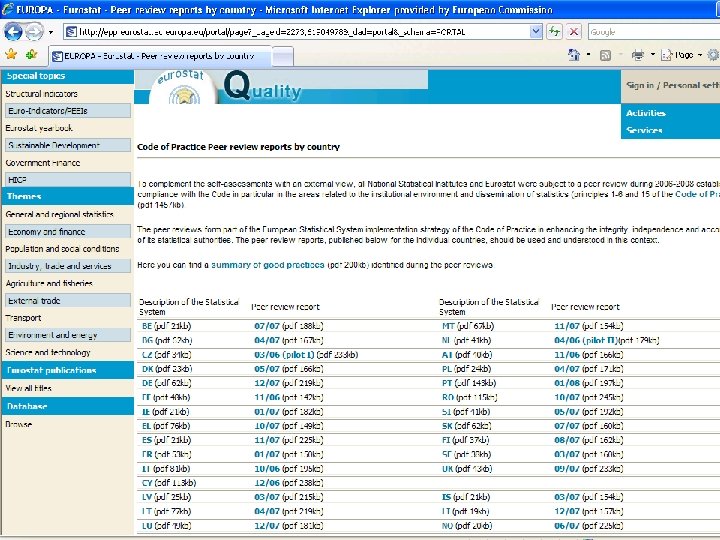This screenshot has height=540, width=720.
Task: Click the URL address bar
Action: [x=297, y=32]
